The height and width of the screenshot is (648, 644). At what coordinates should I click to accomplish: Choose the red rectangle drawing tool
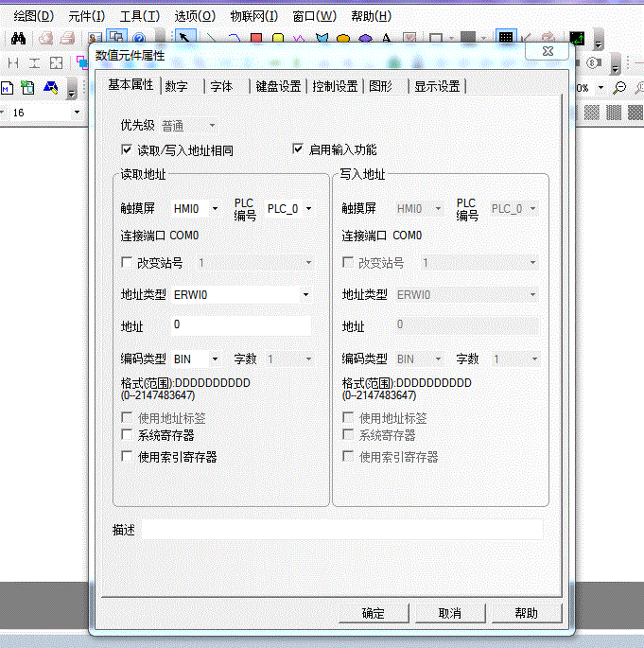(255, 39)
